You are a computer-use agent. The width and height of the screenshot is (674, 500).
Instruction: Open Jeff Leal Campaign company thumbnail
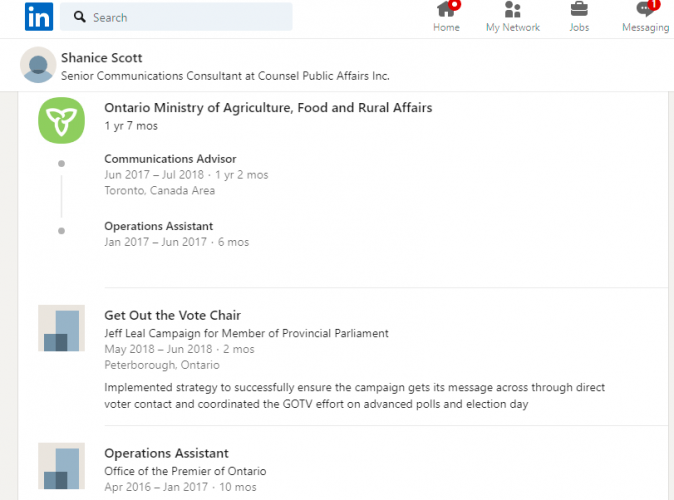[61, 328]
